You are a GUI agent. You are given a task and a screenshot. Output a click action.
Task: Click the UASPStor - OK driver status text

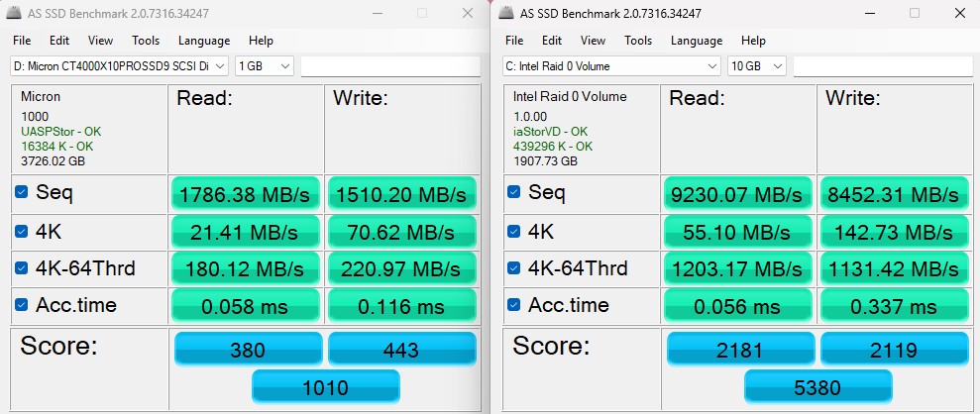tap(60, 132)
